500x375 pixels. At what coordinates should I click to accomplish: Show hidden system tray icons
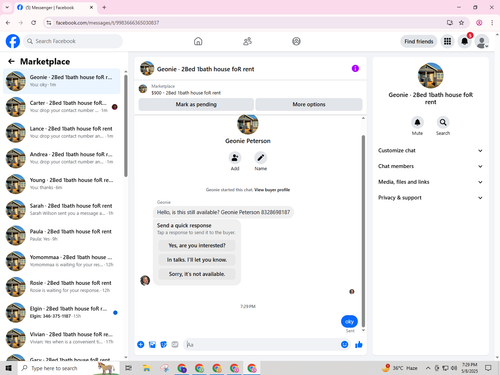(428, 368)
